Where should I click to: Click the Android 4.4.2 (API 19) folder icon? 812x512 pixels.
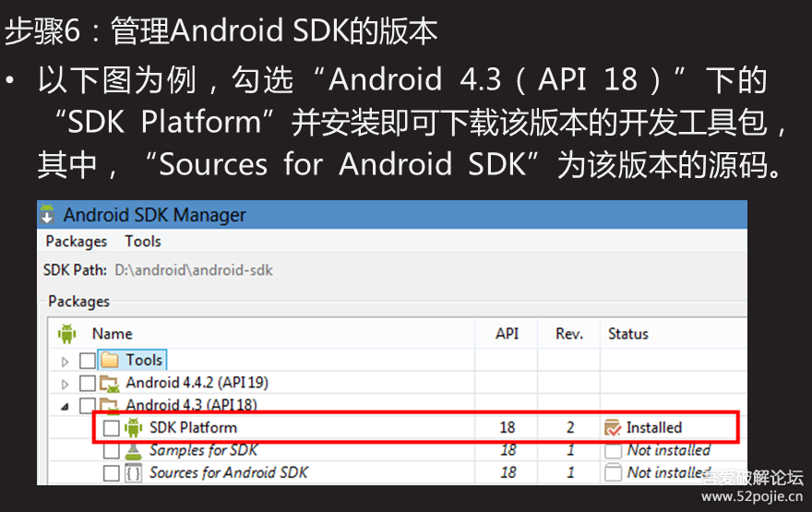coord(110,383)
